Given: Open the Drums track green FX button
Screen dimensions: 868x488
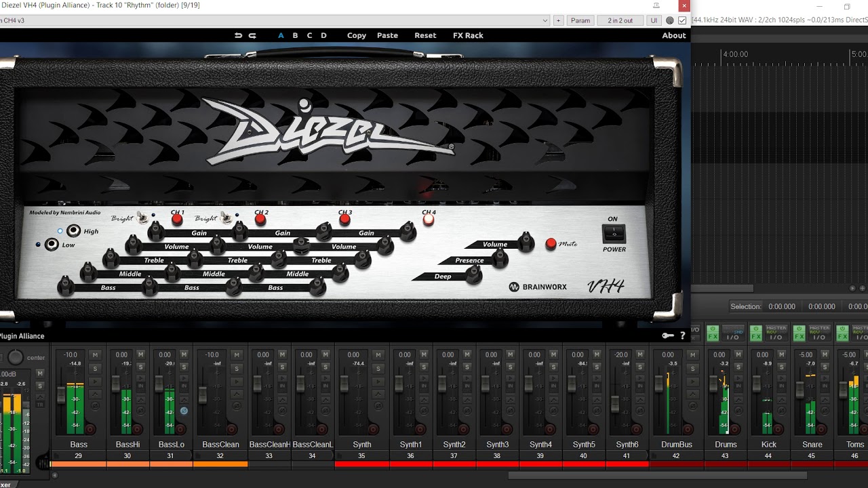Looking at the screenshot, I should tap(713, 333).
